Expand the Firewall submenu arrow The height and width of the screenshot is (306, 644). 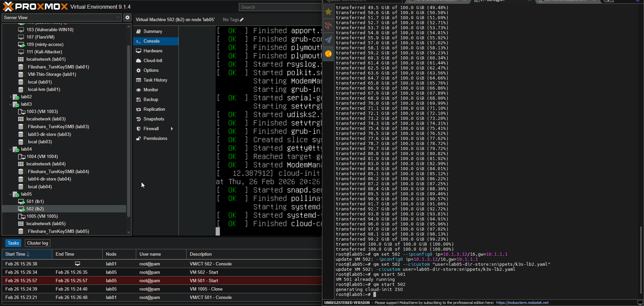(x=172, y=129)
